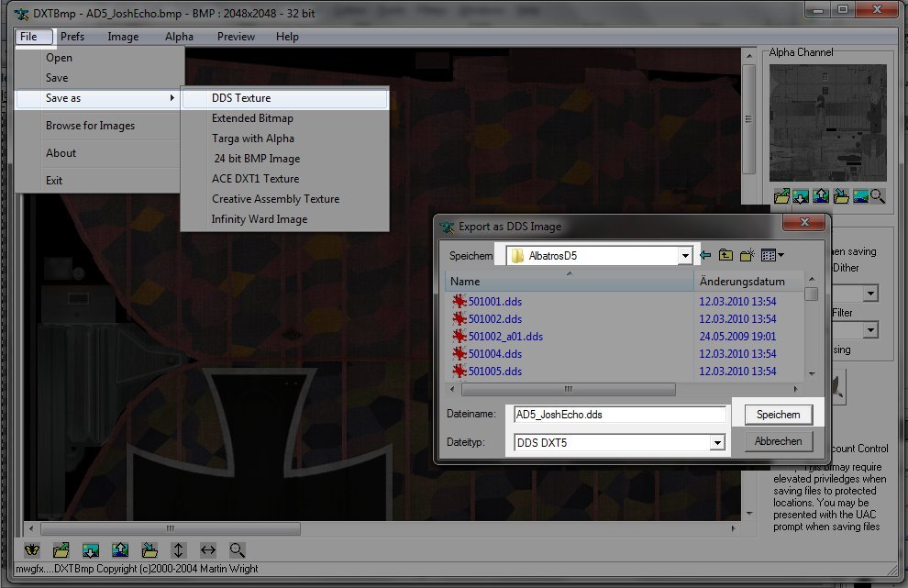Open the view options menu in dialog
Screen dimensions: 908x588
[772, 255]
